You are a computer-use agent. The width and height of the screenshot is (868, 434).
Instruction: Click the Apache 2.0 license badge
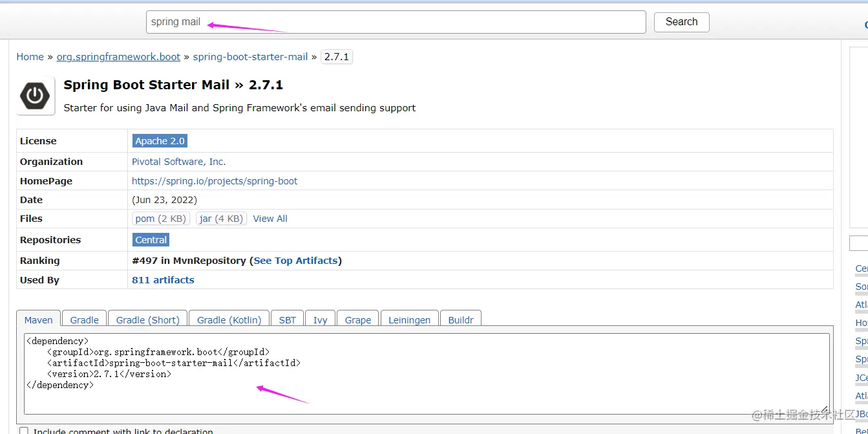(160, 141)
